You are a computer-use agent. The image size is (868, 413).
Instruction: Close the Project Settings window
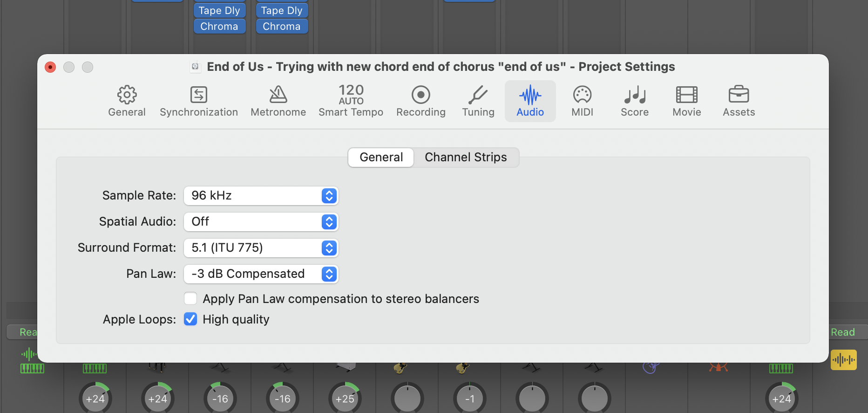(50, 67)
